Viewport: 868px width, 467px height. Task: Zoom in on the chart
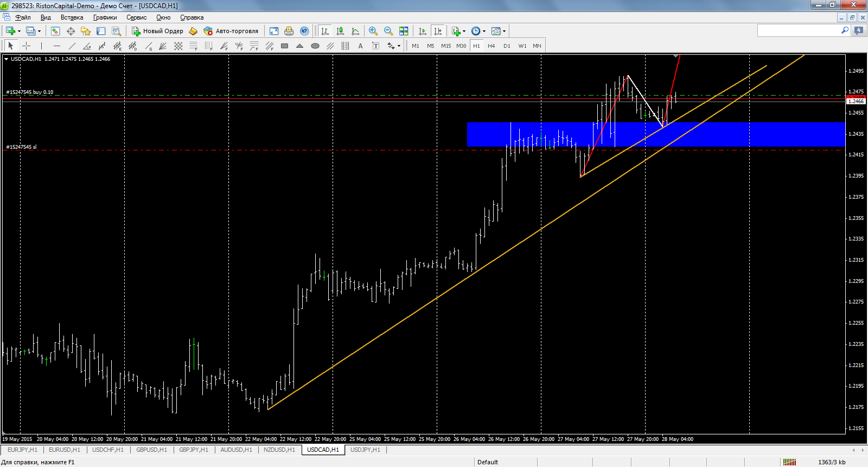[x=373, y=31]
